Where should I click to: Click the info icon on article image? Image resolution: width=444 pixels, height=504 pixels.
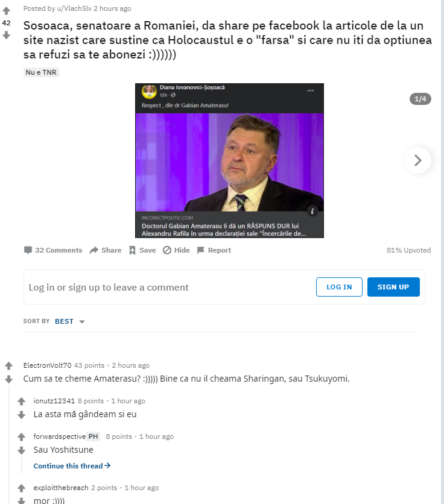pos(312,211)
